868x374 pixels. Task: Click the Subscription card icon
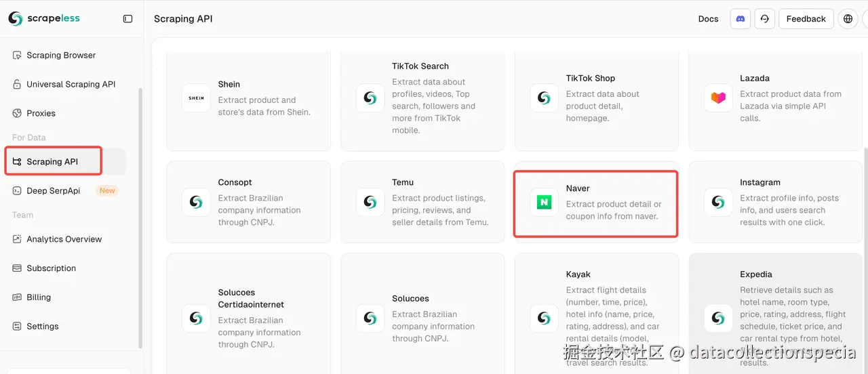point(17,268)
